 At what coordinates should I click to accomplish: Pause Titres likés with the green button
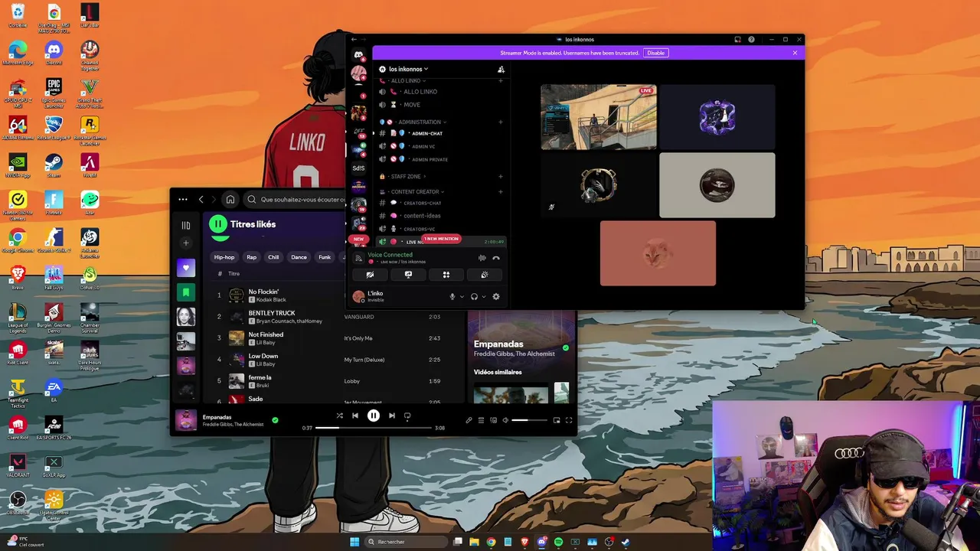pos(218,224)
